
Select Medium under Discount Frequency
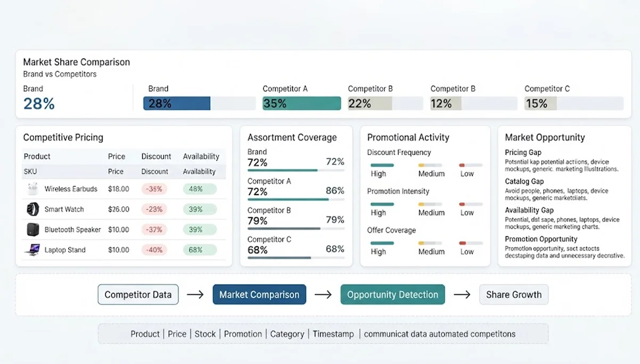click(431, 173)
